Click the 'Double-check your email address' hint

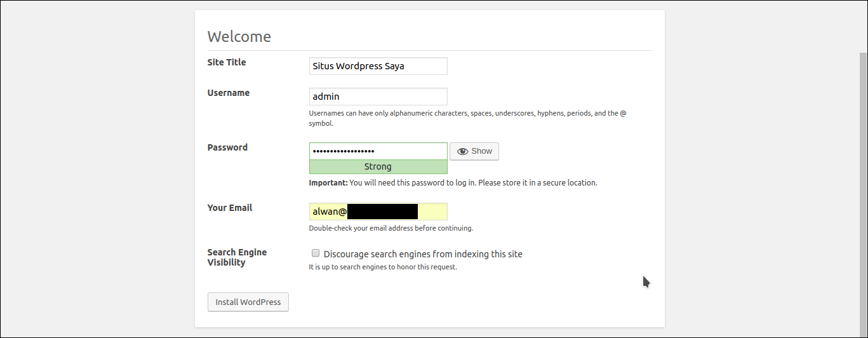click(x=391, y=228)
